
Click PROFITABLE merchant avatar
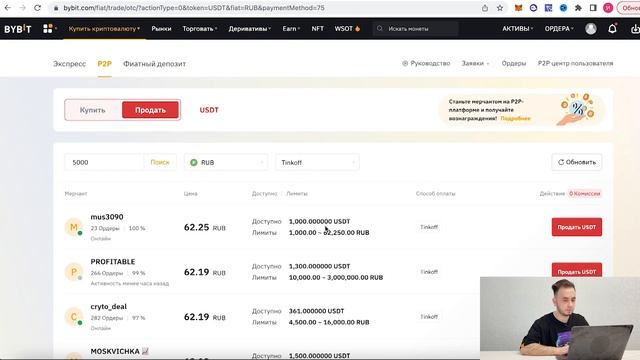(74, 272)
